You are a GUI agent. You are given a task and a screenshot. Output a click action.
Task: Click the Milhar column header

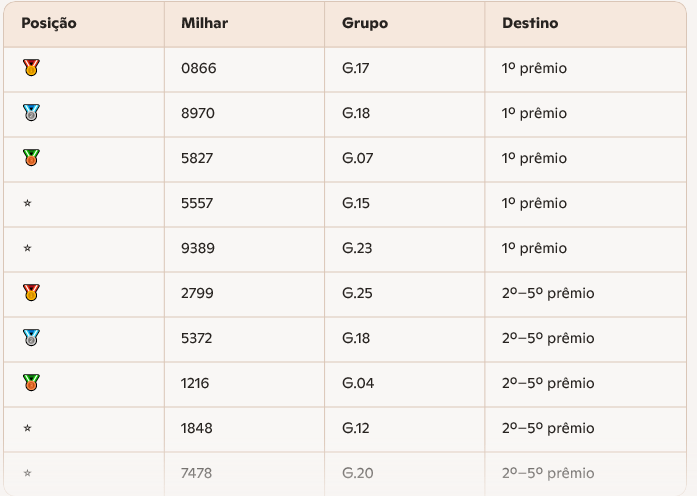(204, 23)
